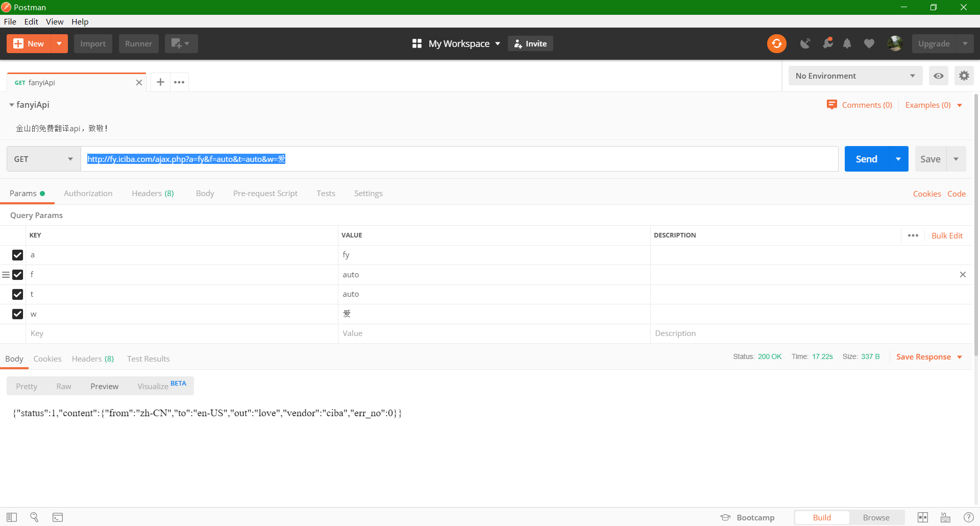The image size is (980, 526).
Task: Uncheck the 'f' parameter checkbox
Action: 17,275
